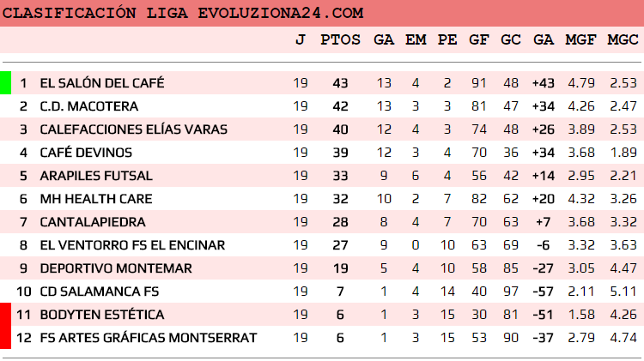The height and width of the screenshot is (361, 644).
Task: Click the red relegation zone marker
Action: tap(5, 326)
